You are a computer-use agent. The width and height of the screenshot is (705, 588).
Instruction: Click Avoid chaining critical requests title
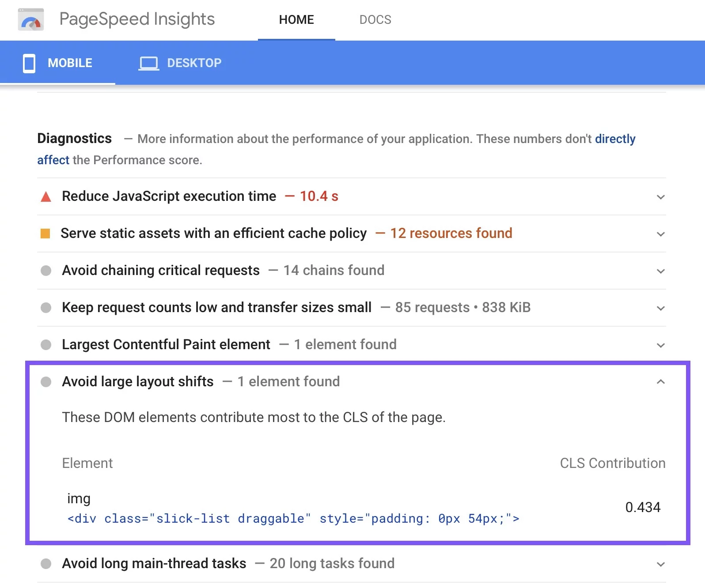point(161,270)
